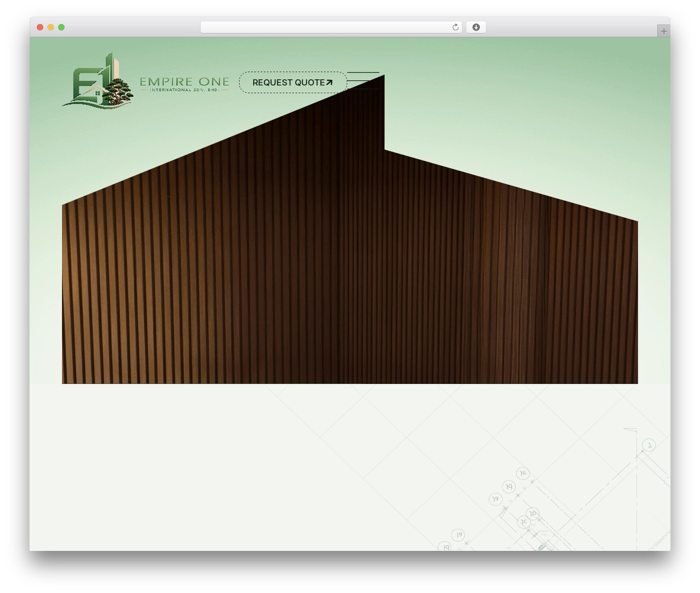Click the circled 16 blueprint marker
Viewport: 700px width, 593px height.
523,473
